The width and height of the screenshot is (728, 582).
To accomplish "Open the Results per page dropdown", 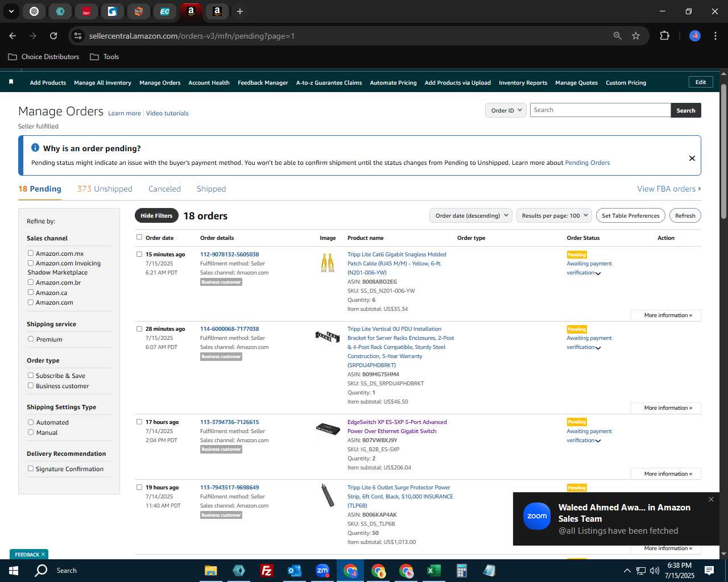I will [554, 215].
